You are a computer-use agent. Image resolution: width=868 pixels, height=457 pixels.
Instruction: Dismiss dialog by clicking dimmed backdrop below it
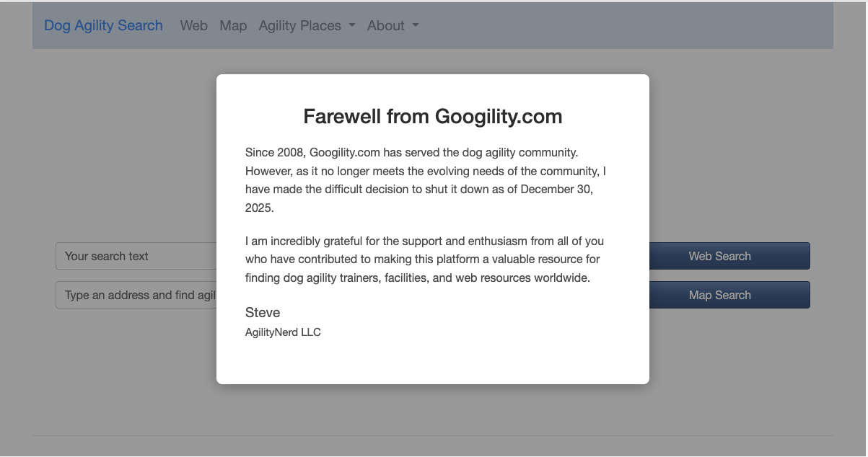click(x=433, y=411)
